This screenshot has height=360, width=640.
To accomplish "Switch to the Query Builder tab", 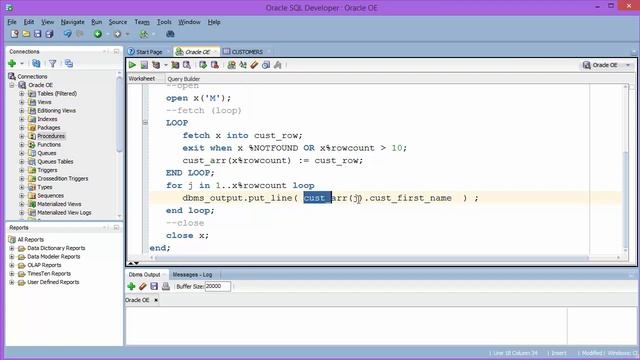I will pos(184,79).
